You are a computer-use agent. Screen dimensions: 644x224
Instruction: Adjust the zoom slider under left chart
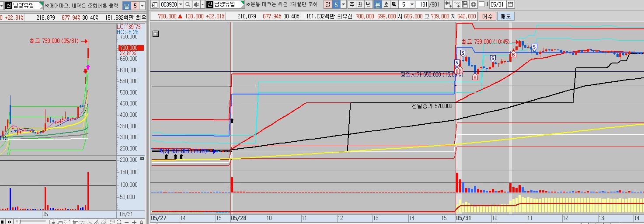point(20,222)
